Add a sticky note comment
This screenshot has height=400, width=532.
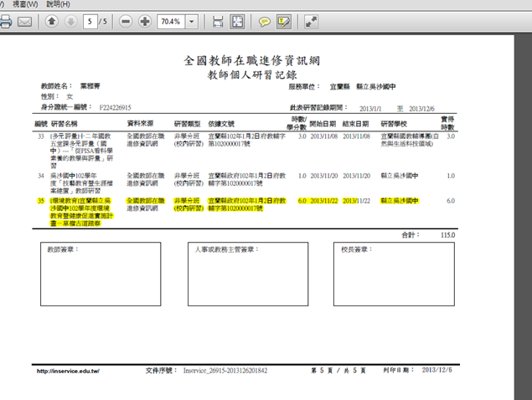point(264,21)
